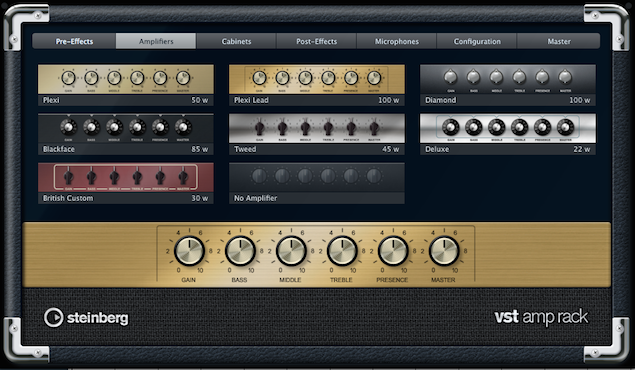The image size is (635, 370).
Task: Select the Microphones tab
Action: pos(396,41)
